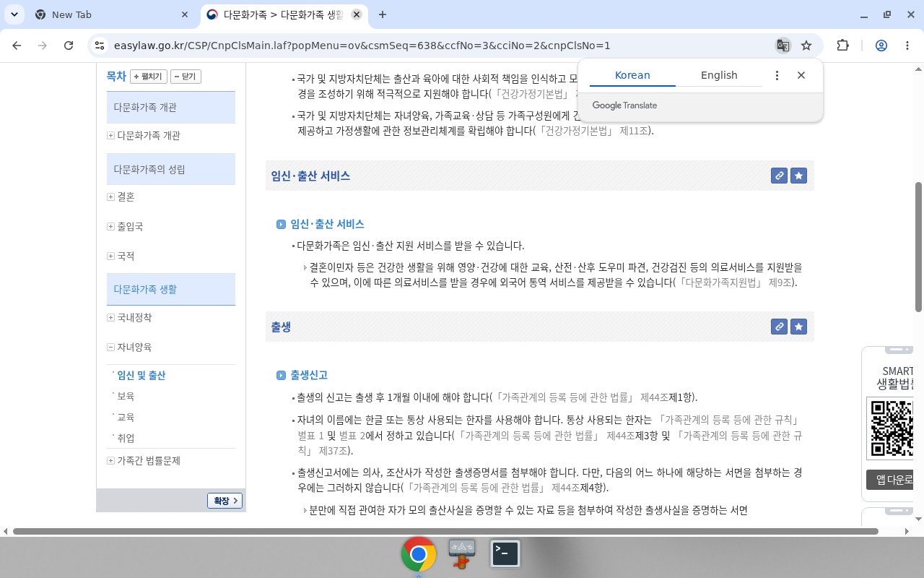This screenshot has width=924, height=578.
Task: Switch to the New Tab browser tab
Action: [x=112, y=14]
